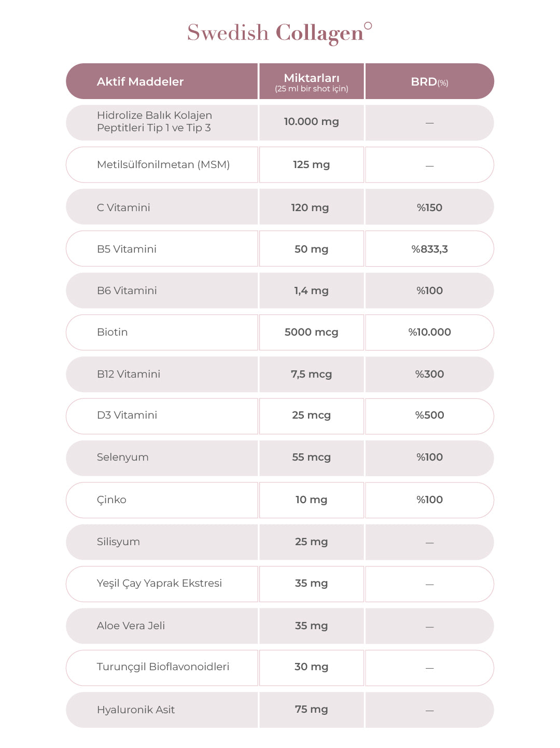The height and width of the screenshot is (748, 560).
Task: Click the %150 BRD value
Action: (429, 207)
